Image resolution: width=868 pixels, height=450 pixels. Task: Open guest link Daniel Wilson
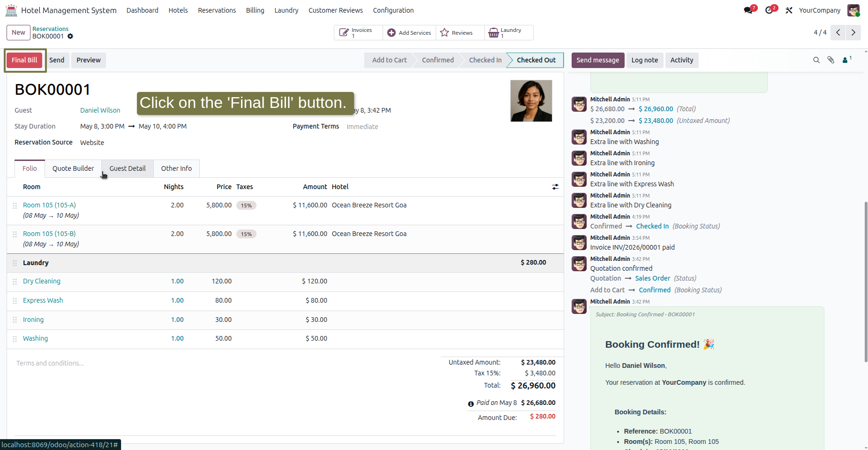pos(100,110)
